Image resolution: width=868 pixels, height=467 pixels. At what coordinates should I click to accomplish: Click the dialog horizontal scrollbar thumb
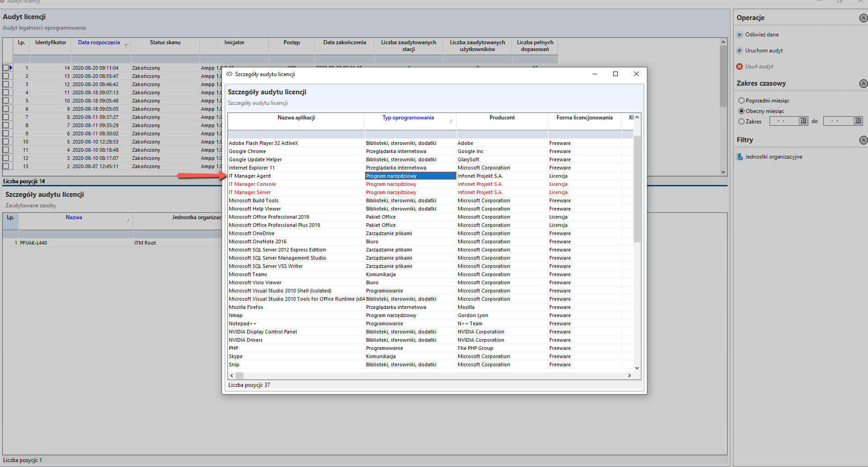point(239,376)
